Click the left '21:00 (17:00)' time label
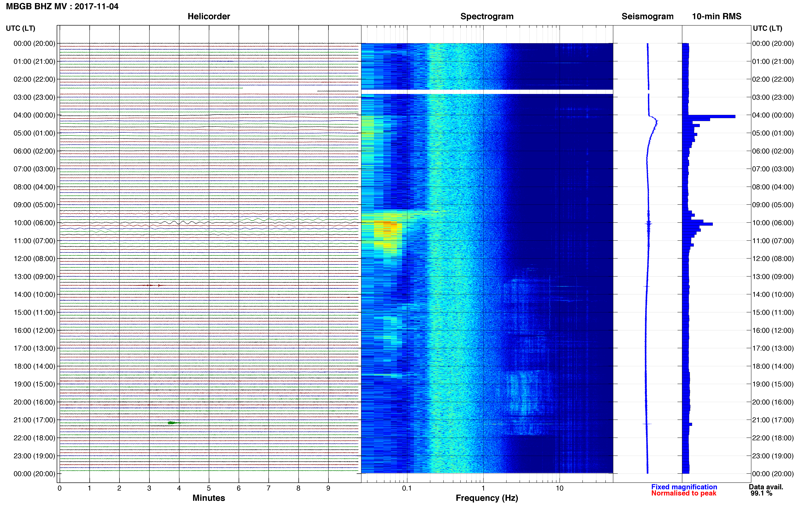The height and width of the screenshot is (508, 812). click(x=34, y=420)
